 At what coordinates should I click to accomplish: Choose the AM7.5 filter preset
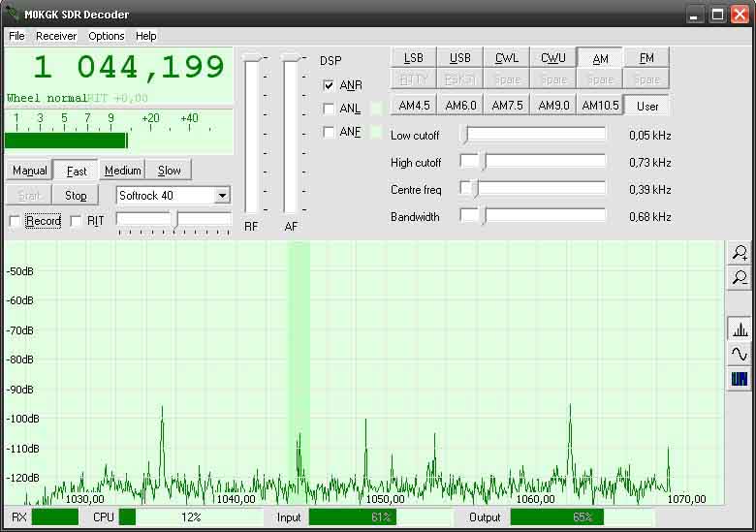(x=506, y=105)
